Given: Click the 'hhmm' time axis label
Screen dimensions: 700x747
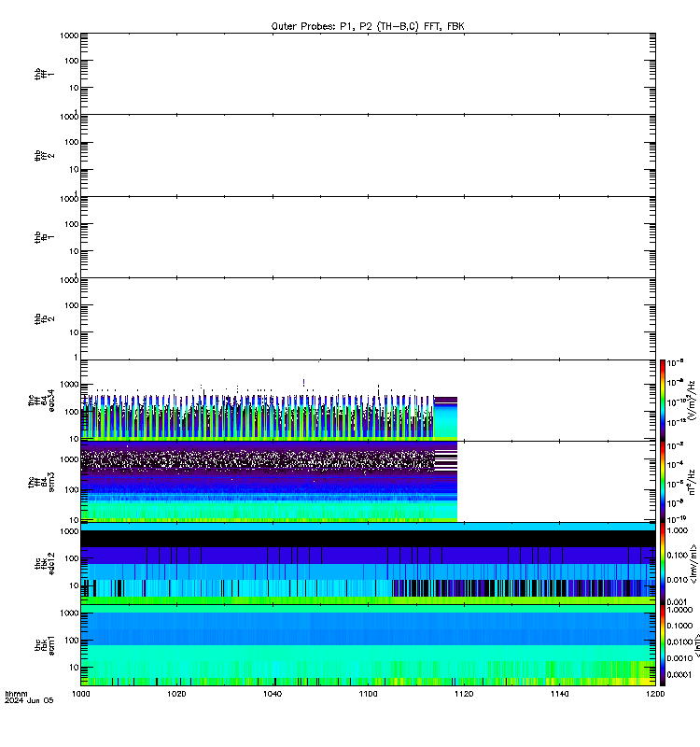Looking at the screenshot, I should tap(16, 694).
